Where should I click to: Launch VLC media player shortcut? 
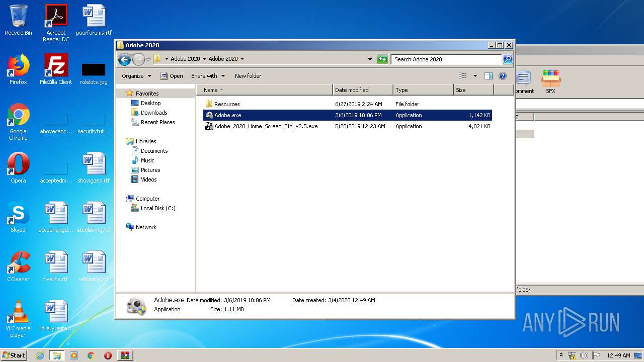click(x=18, y=319)
